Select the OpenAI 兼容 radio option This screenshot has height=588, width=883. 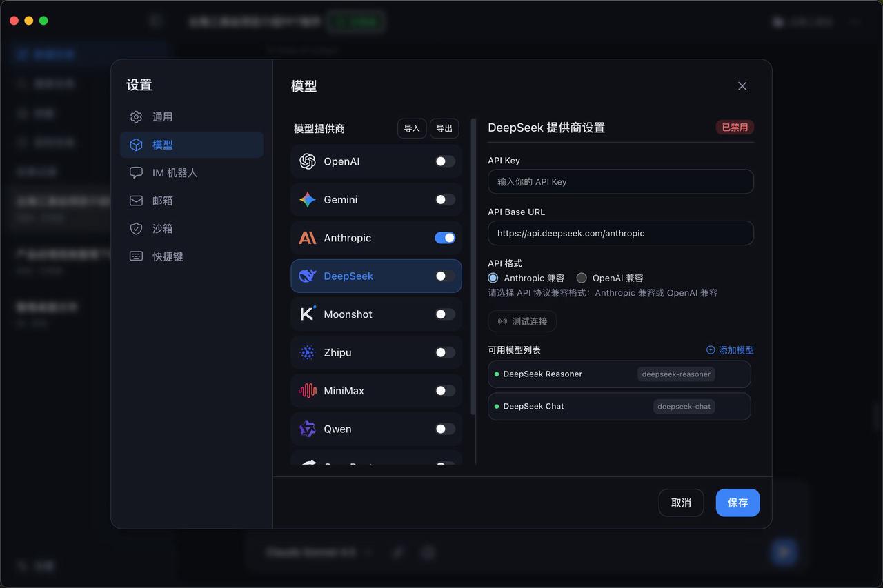tap(582, 278)
